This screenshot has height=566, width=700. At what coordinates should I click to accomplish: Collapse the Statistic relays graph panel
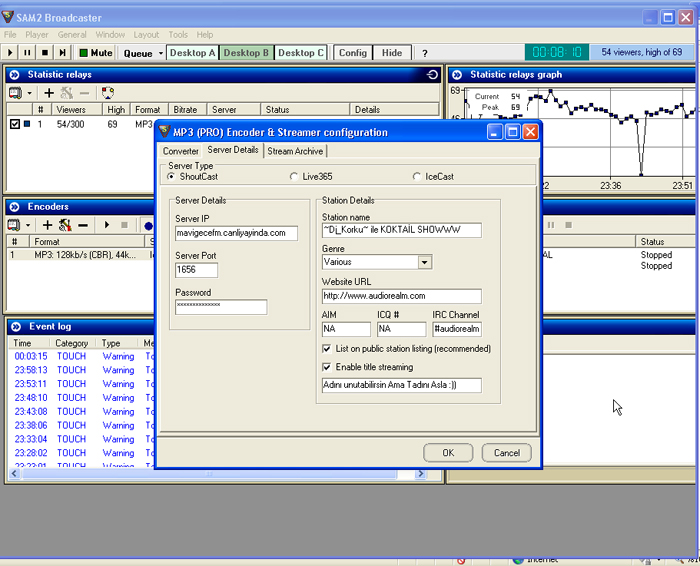[x=457, y=75]
